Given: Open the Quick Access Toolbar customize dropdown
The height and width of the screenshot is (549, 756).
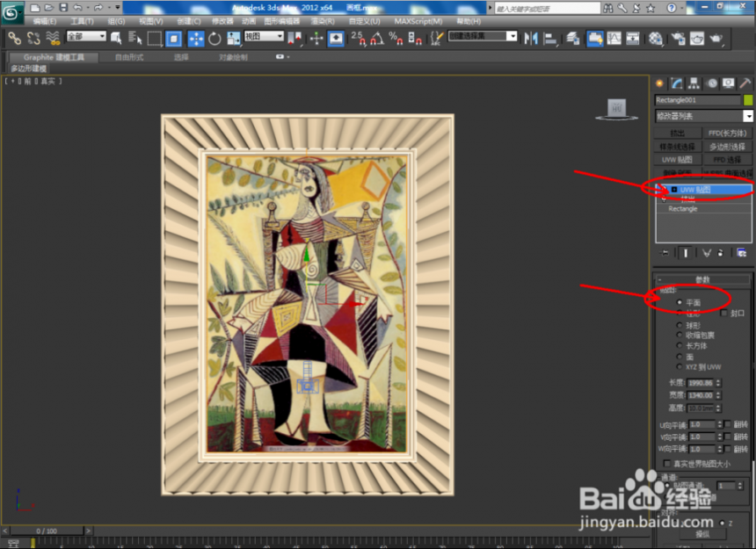Looking at the screenshot, I should [118, 7].
